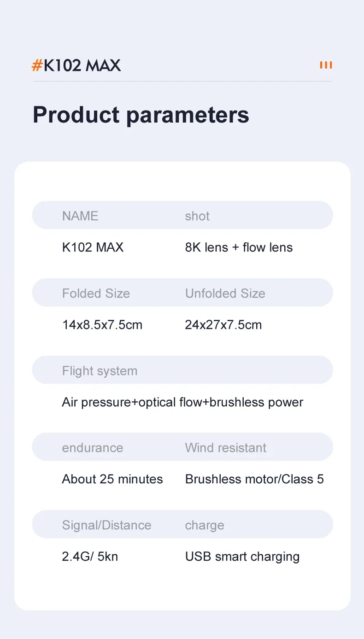
Task: Select the endurance header label
Action: click(x=92, y=448)
